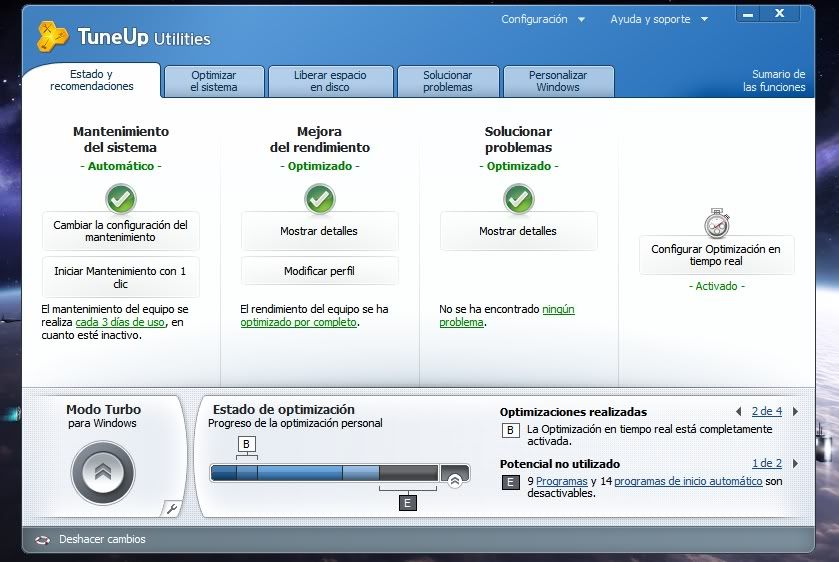Show next Potencial no utilizado entry
The image size is (839, 562).
[x=796, y=464]
